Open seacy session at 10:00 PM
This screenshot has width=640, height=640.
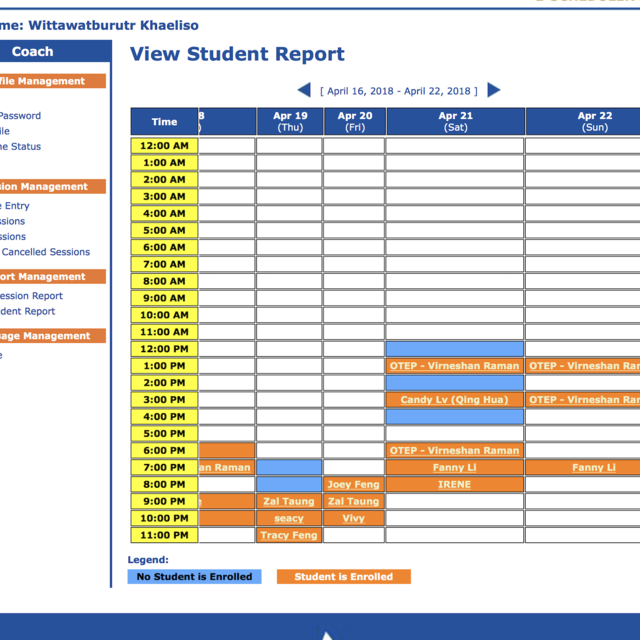point(289,518)
